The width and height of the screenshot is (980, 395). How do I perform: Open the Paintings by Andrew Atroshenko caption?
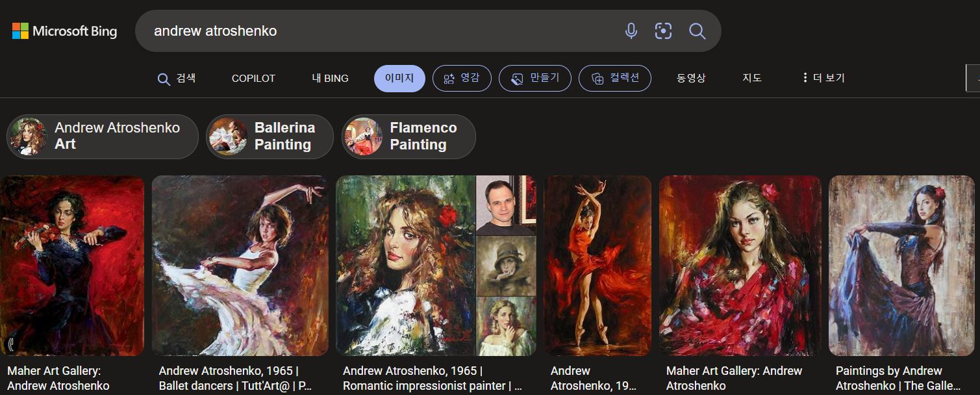point(898,379)
